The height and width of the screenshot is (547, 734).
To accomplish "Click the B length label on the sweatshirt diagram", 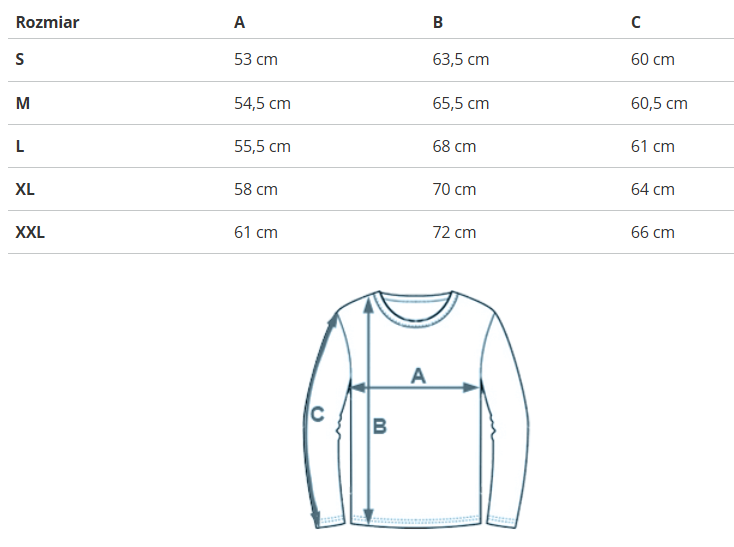I will (380, 427).
